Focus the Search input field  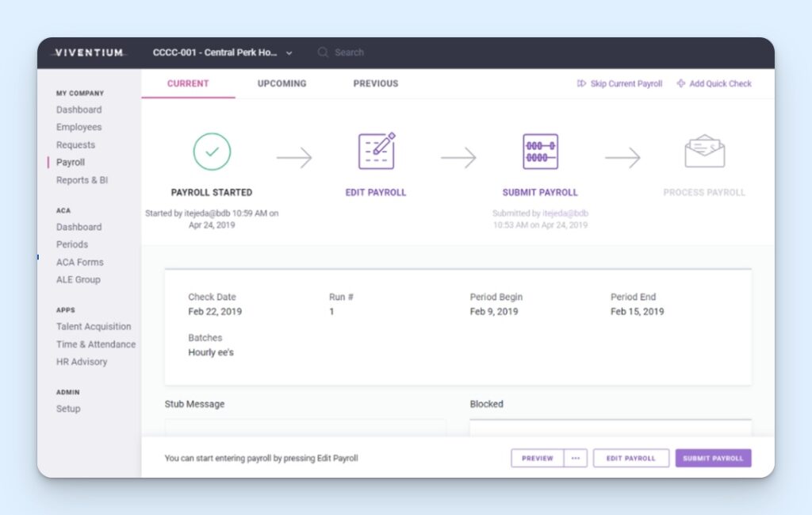click(349, 52)
